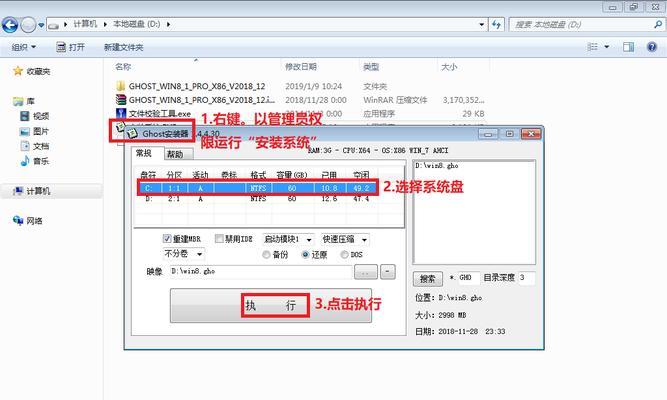Select the 文件校验工具.exe icon

121,113
